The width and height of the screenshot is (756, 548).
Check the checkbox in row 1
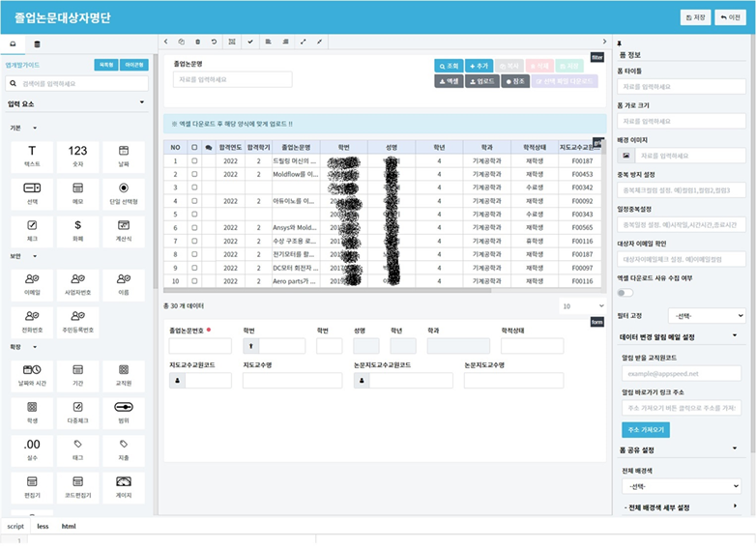click(194, 161)
